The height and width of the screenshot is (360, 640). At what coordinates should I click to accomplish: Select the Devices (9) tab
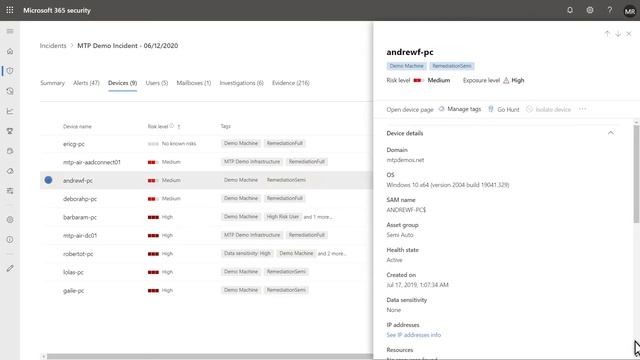(x=122, y=83)
